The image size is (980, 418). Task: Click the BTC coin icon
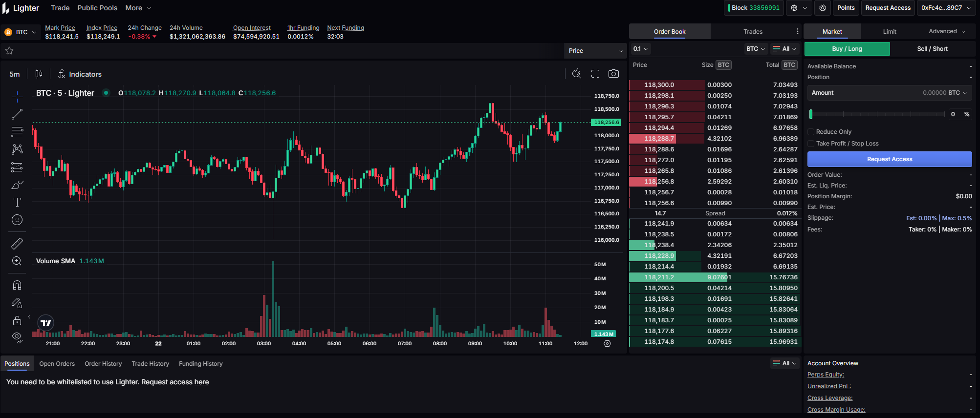(8, 32)
